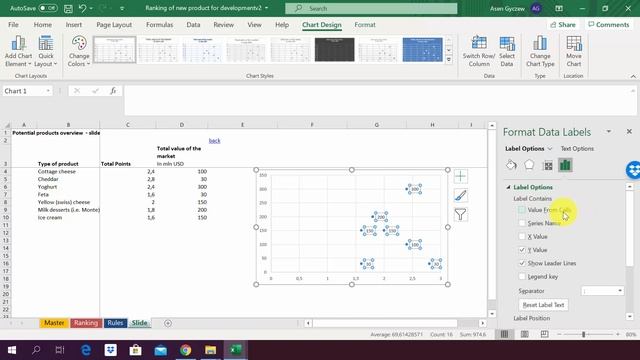
Task: Check Series Name option
Action: (x=522, y=223)
